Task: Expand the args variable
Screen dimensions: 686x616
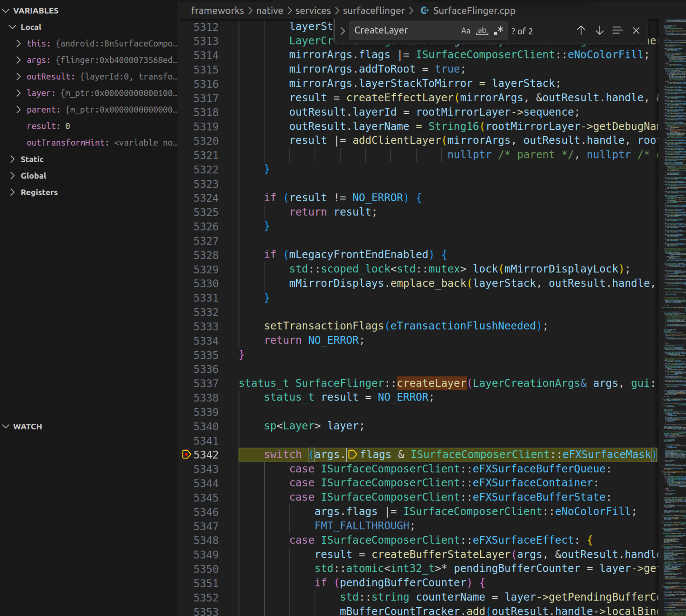Action: pyautogui.click(x=19, y=60)
